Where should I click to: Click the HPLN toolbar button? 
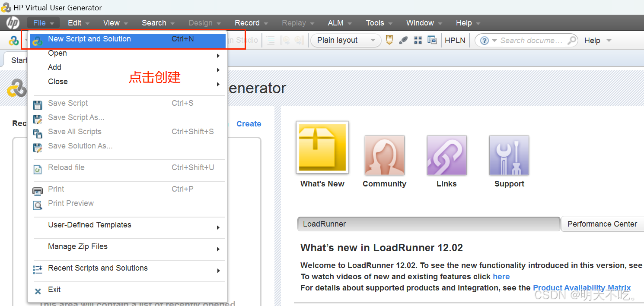pos(455,40)
